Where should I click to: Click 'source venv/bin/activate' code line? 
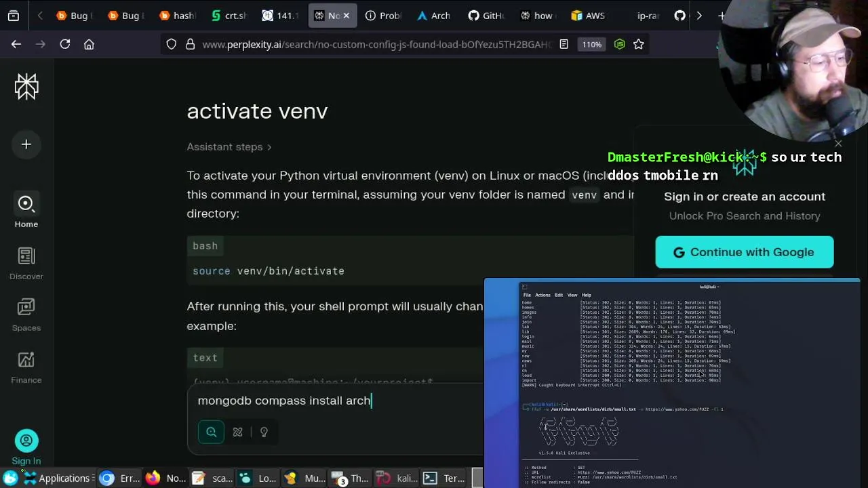click(269, 271)
